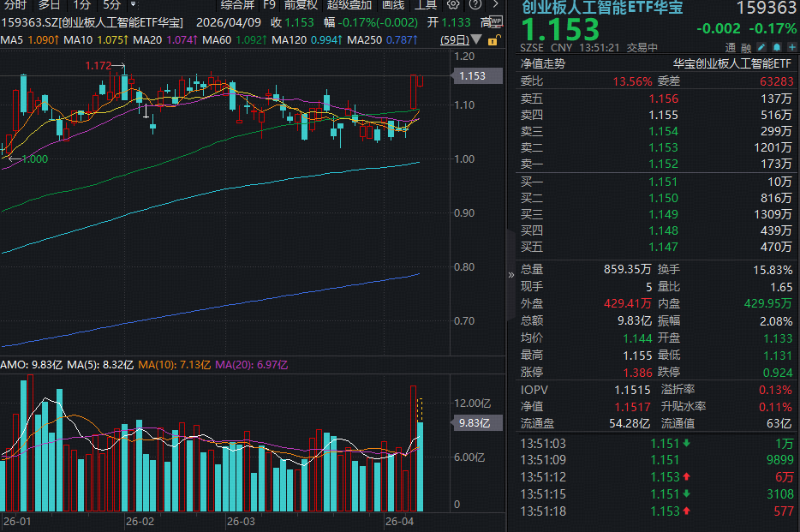The image size is (800, 532).
Task: Click the double-chevron panel collapse handle
Action: coord(512,275)
